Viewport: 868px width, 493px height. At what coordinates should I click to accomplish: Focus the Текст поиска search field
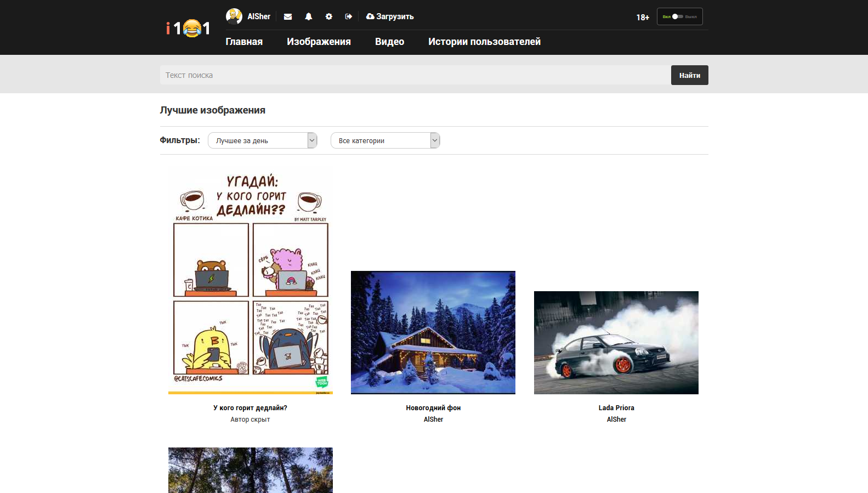tap(415, 75)
